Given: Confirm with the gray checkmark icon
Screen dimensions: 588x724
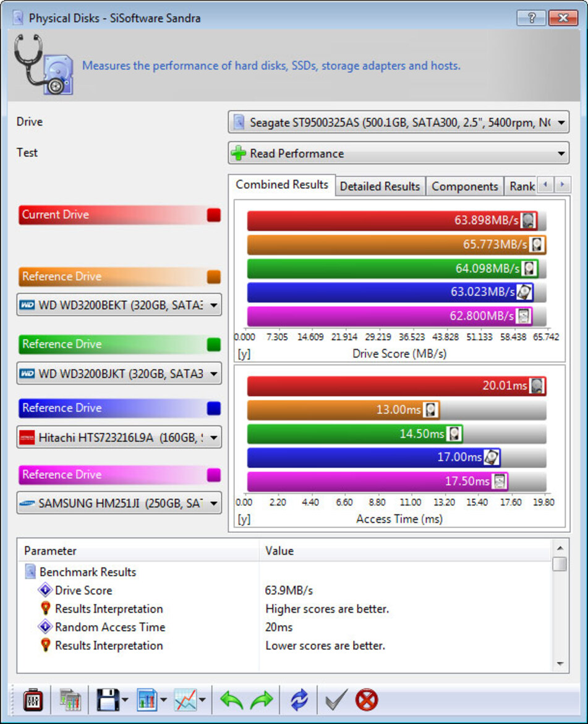Looking at the screenshot, I should (336, 700).
